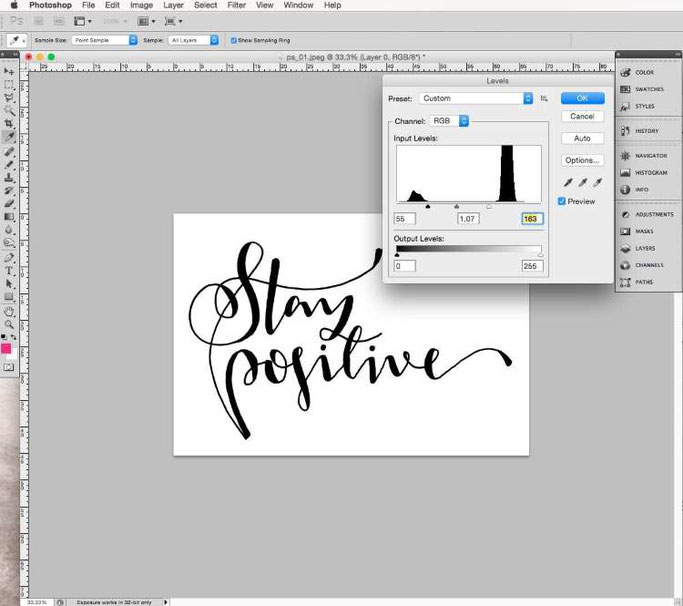Select the Eyedropper tool in the toolbox
Image resolution: width=683 pixels, height=606 pixels.
[x=9, y=137]
